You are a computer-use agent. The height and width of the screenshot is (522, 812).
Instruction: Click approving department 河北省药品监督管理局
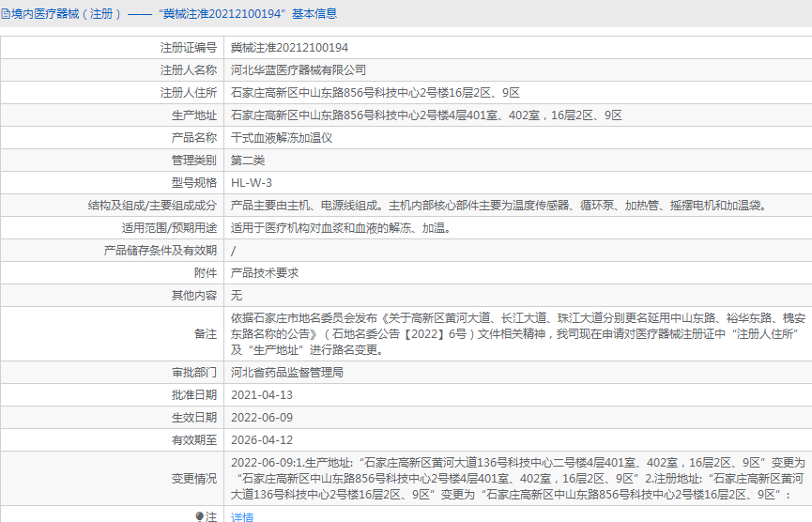[287, 373]
